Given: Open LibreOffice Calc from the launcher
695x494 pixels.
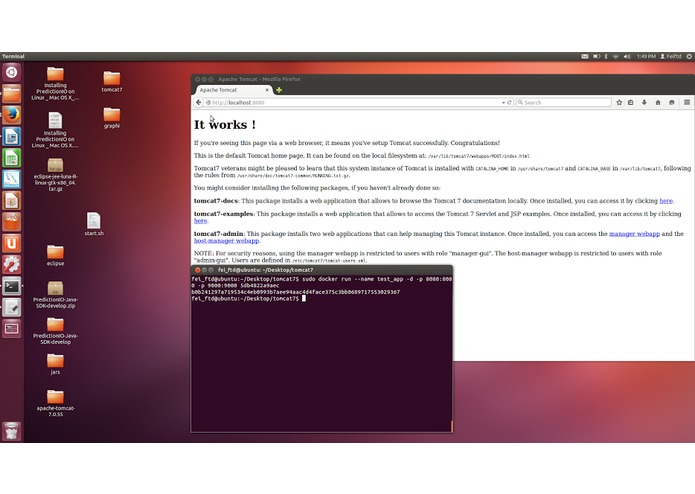Looking at the screenshot, I should pos(12,158).
